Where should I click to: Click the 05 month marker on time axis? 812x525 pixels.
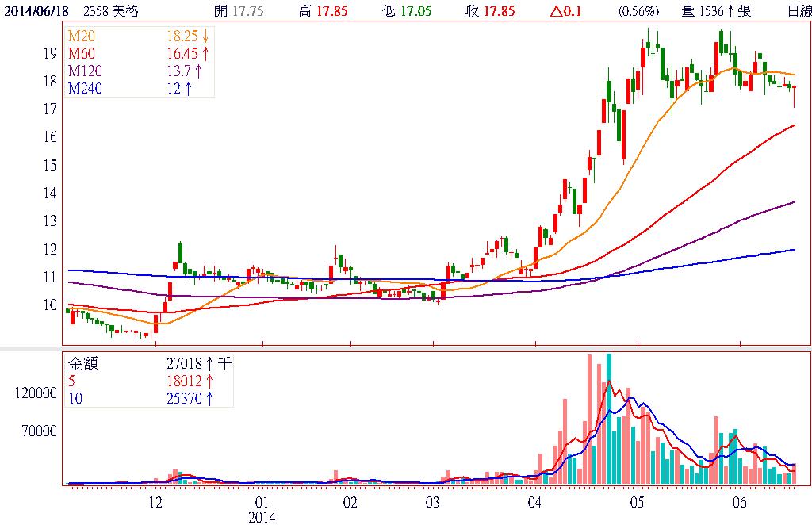637,503
